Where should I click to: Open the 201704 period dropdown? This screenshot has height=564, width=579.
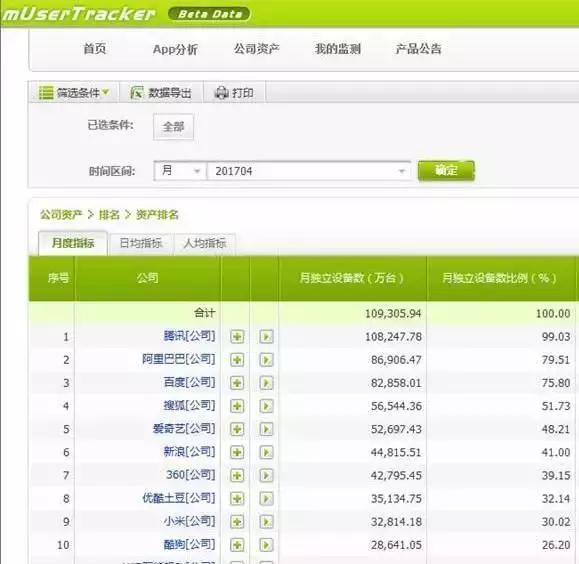[x=309, y=171]
